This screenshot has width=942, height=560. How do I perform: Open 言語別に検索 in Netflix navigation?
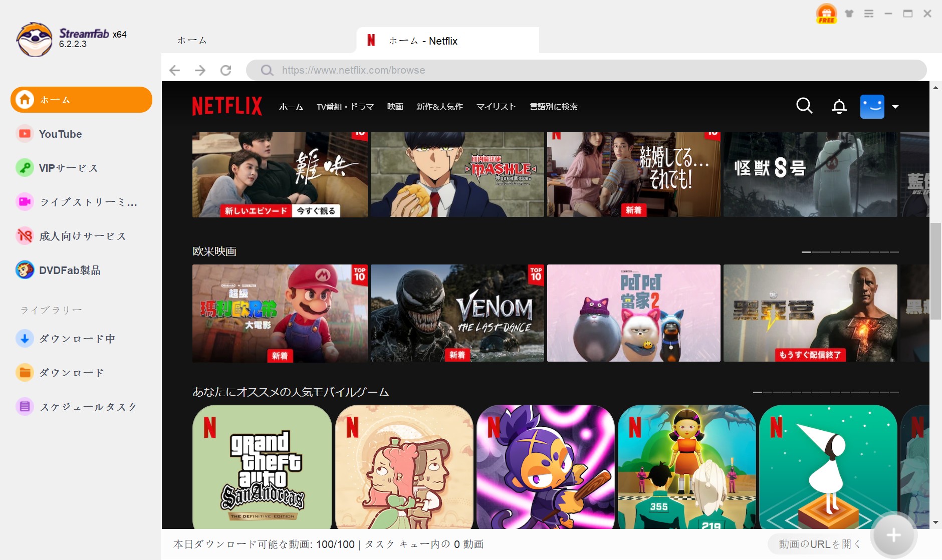click(554, 107)
